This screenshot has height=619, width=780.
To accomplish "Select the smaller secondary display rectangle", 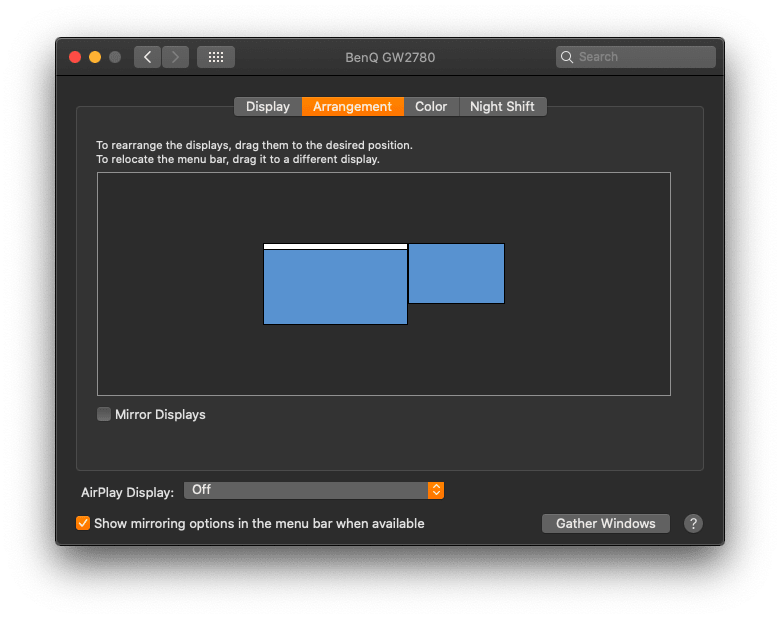I will coord(456,273).
